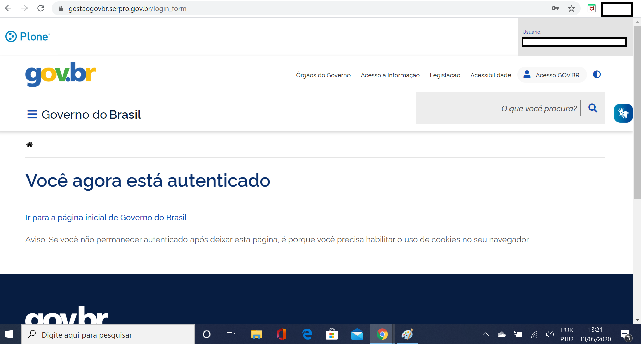This screenshot has width=644, height=362.
Task: Click the Legislação link
Action: point(445,75)
